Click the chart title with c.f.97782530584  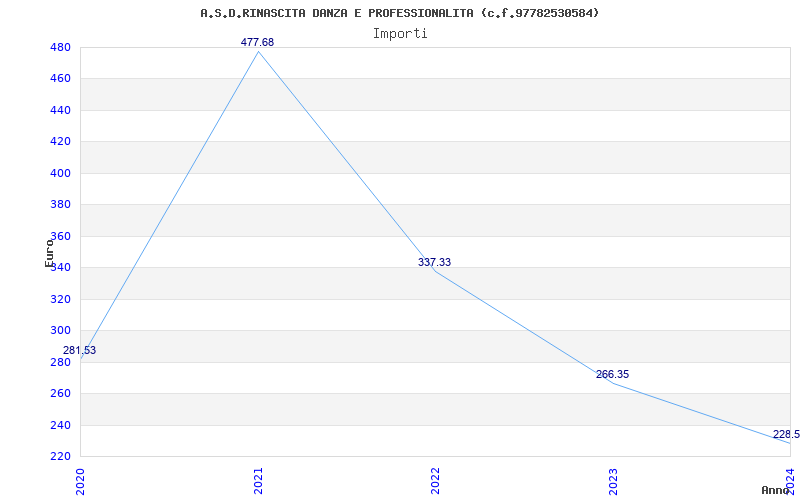point(399,13)
